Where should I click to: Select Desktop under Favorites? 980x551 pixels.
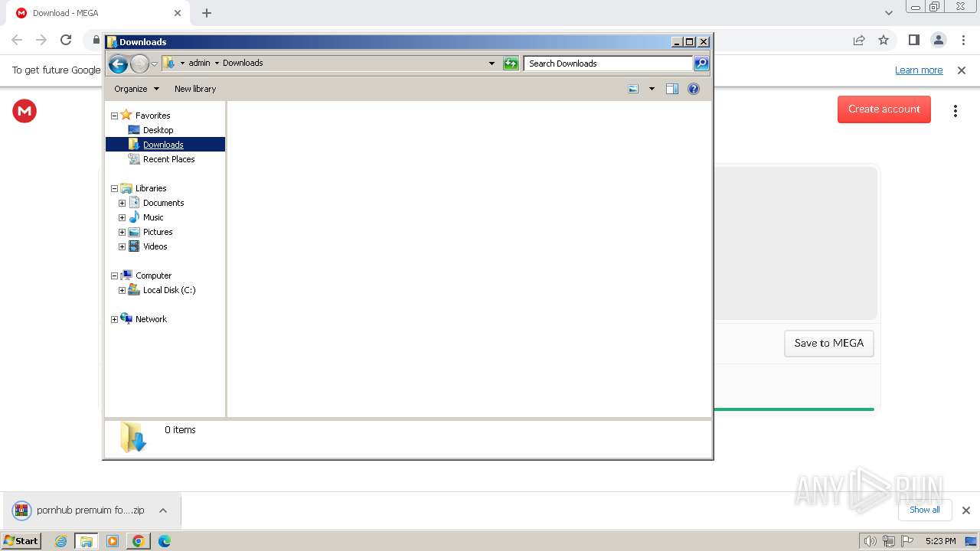pos(158,130)
